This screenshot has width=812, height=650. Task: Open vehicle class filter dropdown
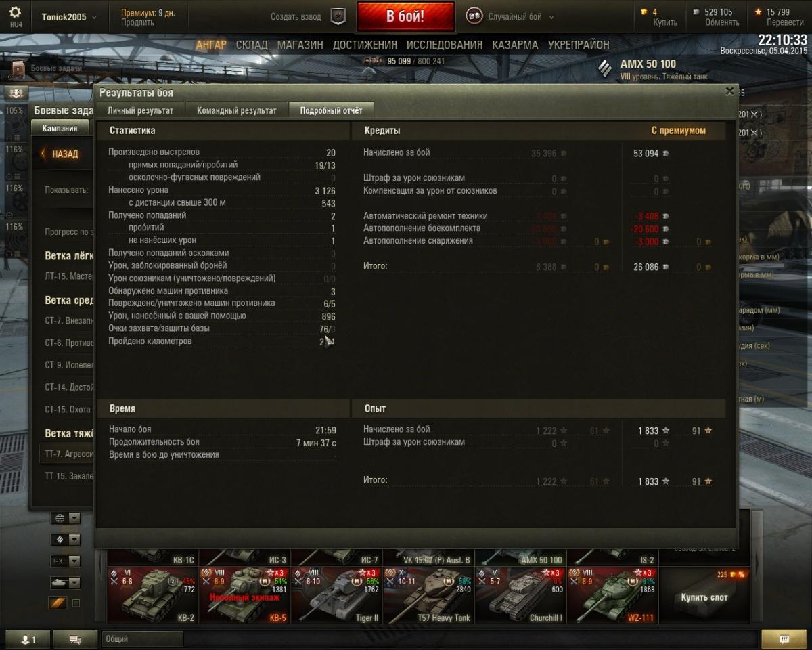pos(65,540)
